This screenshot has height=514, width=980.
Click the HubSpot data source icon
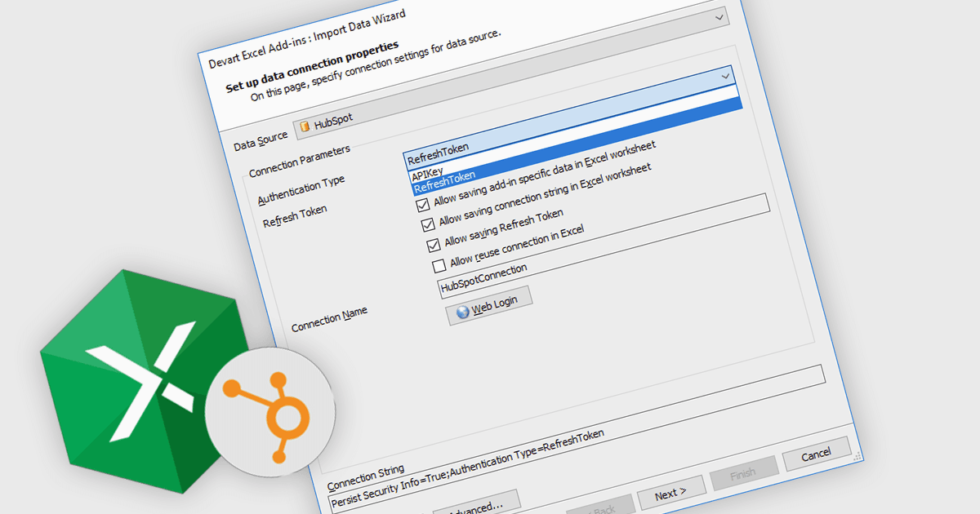point(305,126)
